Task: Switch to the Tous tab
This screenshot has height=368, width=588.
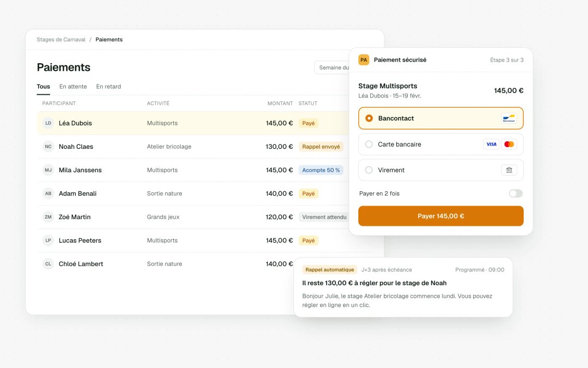Action: click(43, 86)
